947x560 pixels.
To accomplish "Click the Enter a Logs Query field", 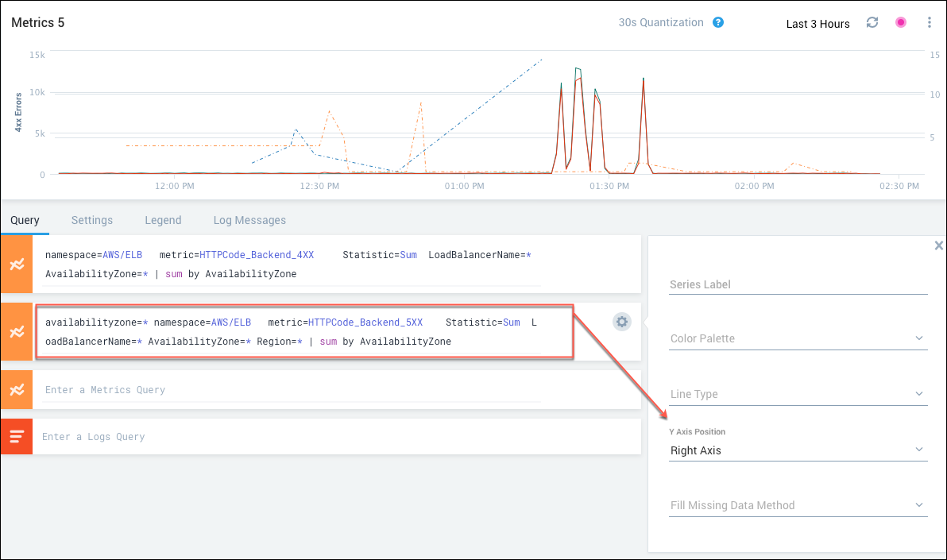I will [334, 437].
